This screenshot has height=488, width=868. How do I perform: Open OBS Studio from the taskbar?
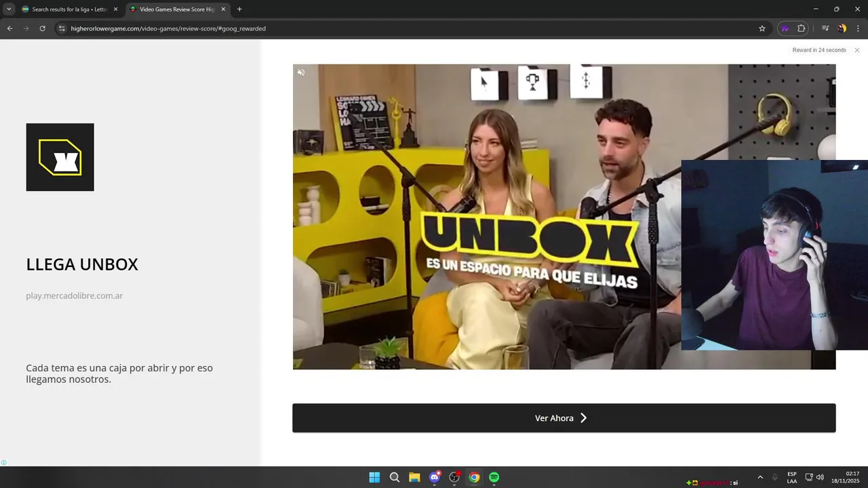[454, 477]
